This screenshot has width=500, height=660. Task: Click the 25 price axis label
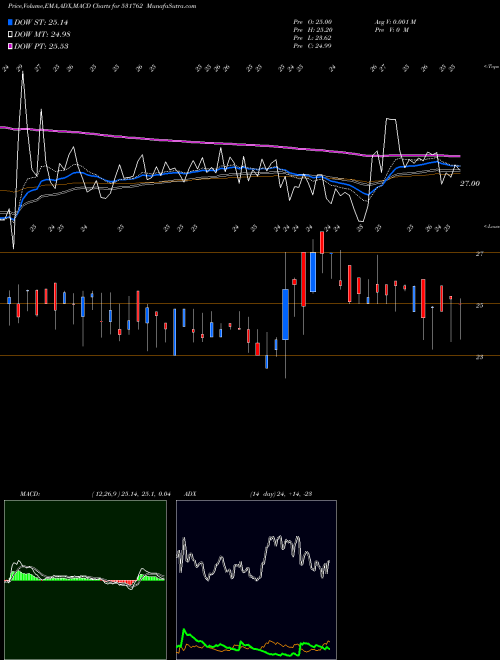(479, 306)
